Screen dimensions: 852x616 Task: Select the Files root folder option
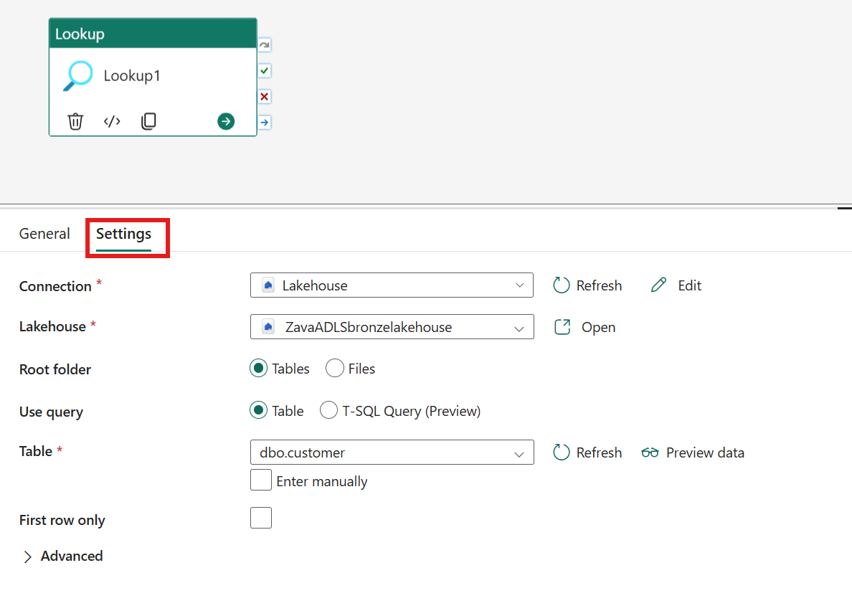(x=334, y=368)
